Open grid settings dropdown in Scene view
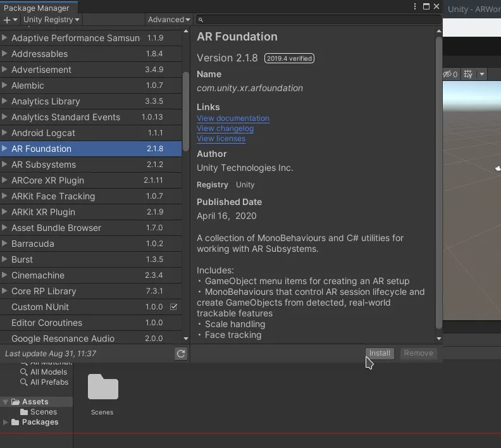The width and height of the screenshot is (501, 448). pyautogui.click(x=482, y=74)
